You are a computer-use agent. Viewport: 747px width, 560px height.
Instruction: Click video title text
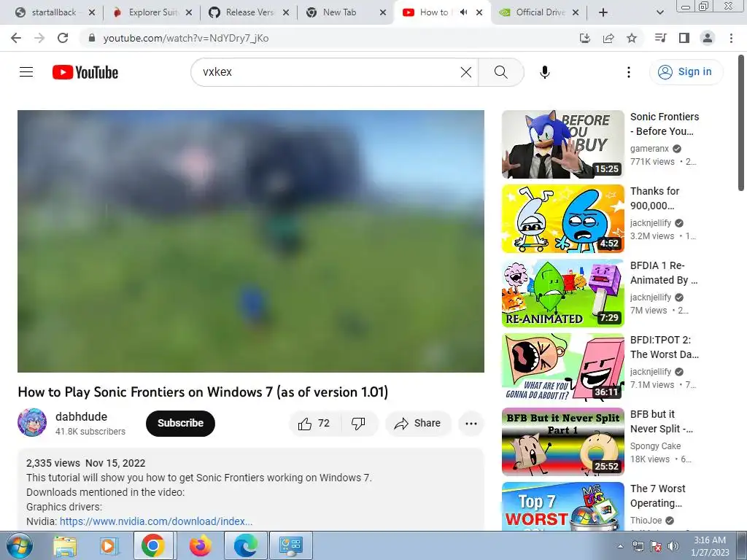coord(203,392)
